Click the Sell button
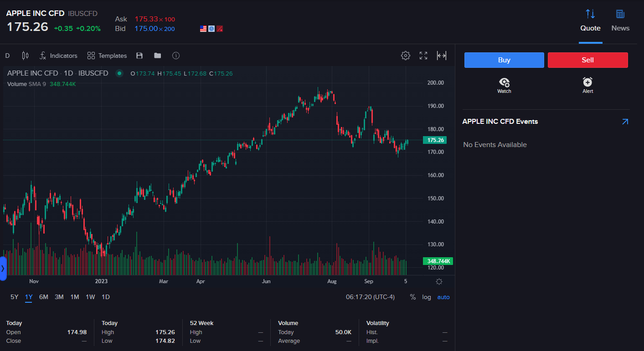 pos(588,60)
